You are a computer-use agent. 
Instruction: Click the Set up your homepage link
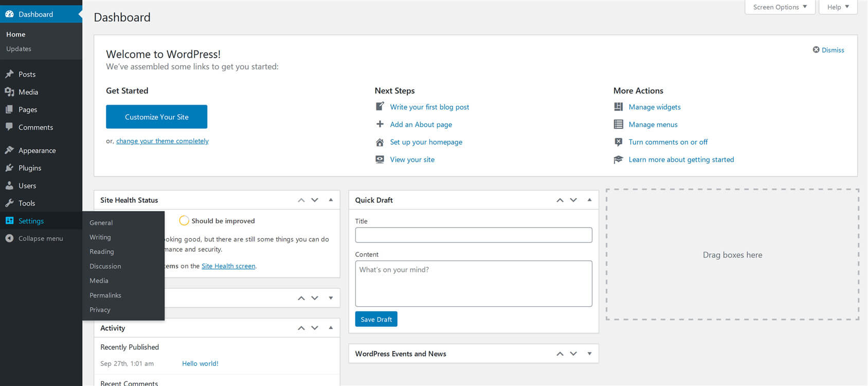pyautogui.click(x=426, y=142)
